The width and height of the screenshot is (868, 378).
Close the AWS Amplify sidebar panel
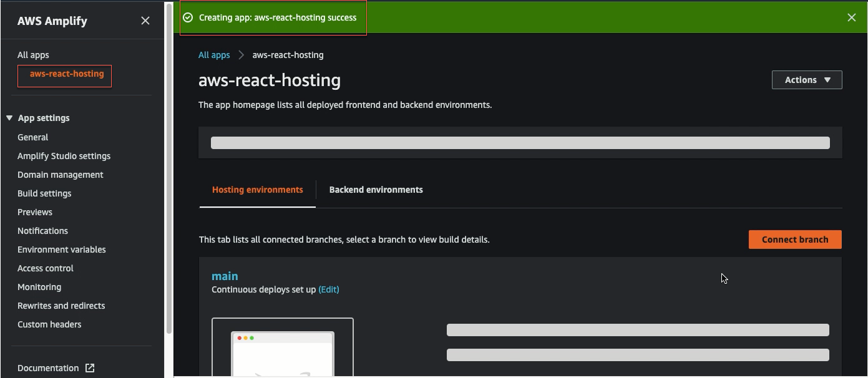coord(145,21)
